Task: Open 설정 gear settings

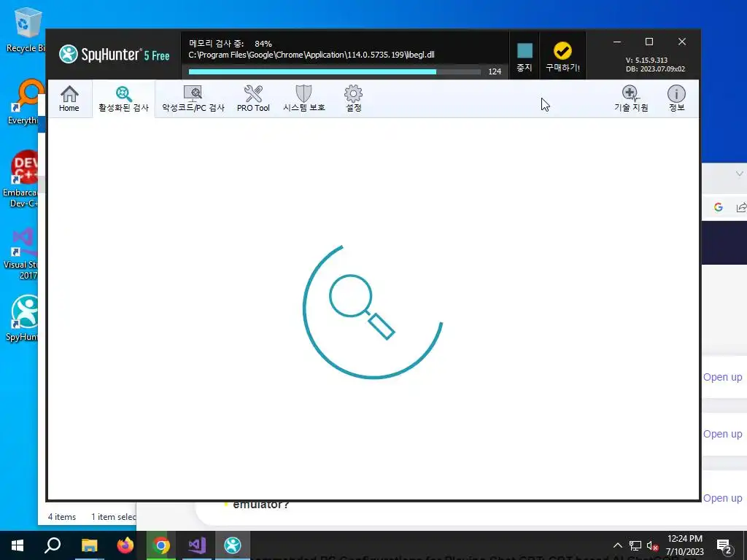Action: pos(354,99)
